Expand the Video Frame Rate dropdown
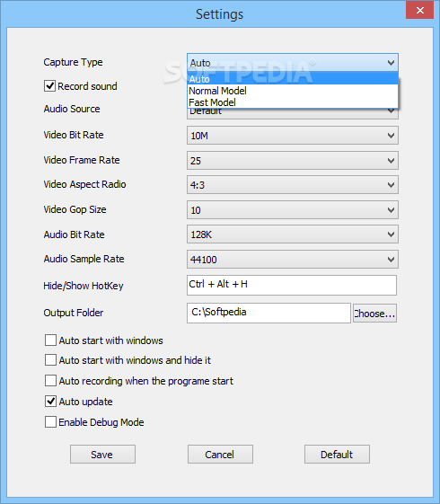The width and height of the screenshot is (440, 504). tap(293, 161)
